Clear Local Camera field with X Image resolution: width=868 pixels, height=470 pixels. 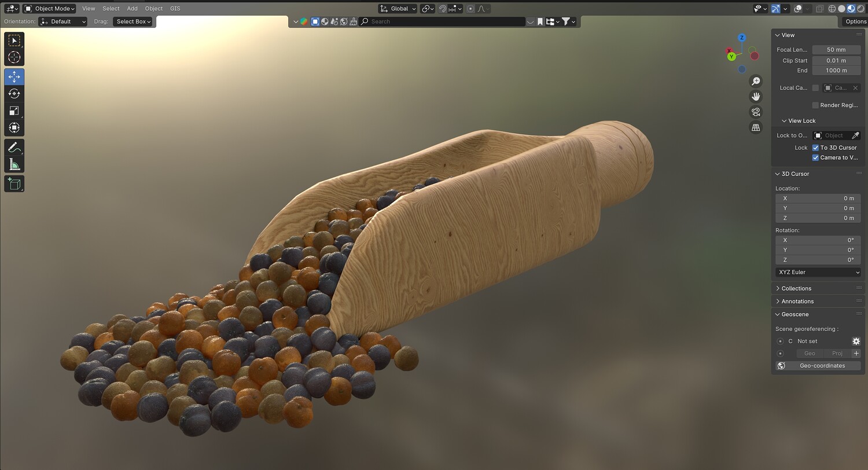pyautogui.click(x=855, y=88)
